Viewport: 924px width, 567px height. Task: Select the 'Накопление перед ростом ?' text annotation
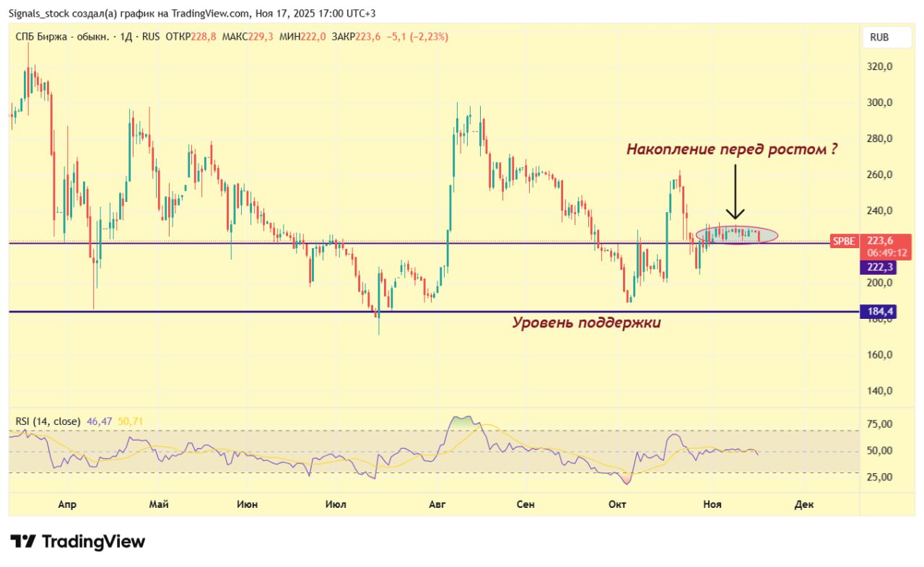tap(731, 150)
